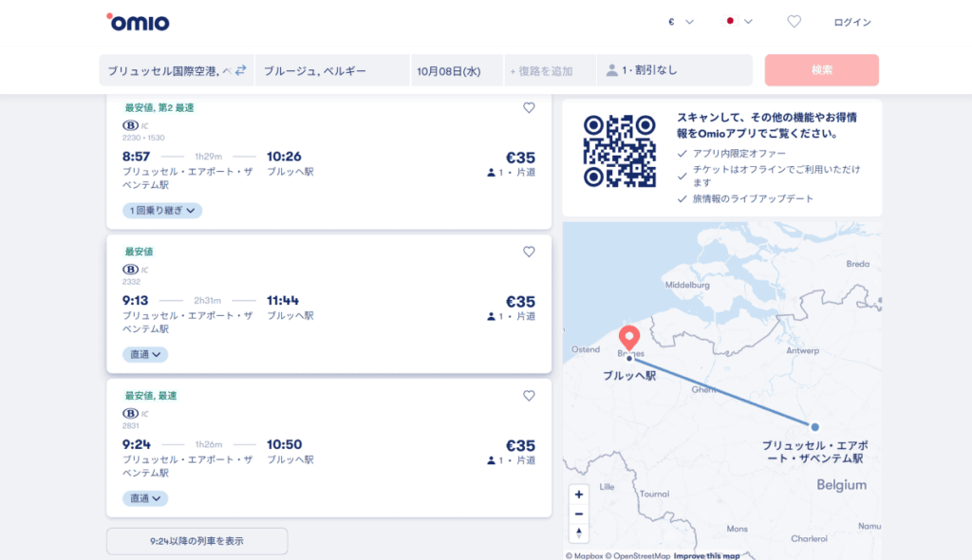The width and height of the screenshot is (972, 560).
Task: Favorite the 8:57 train with heart
Action: pos(529,108)
